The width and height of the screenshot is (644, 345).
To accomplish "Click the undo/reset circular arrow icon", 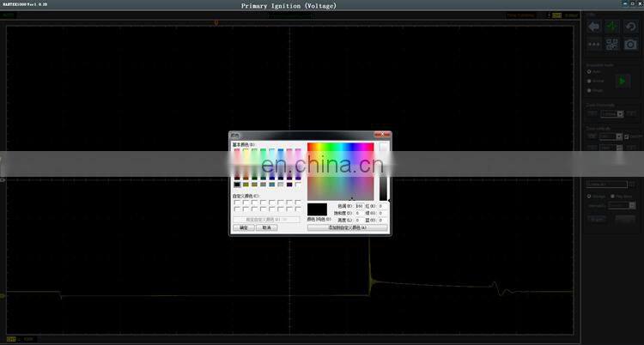I will pos(631,27).
